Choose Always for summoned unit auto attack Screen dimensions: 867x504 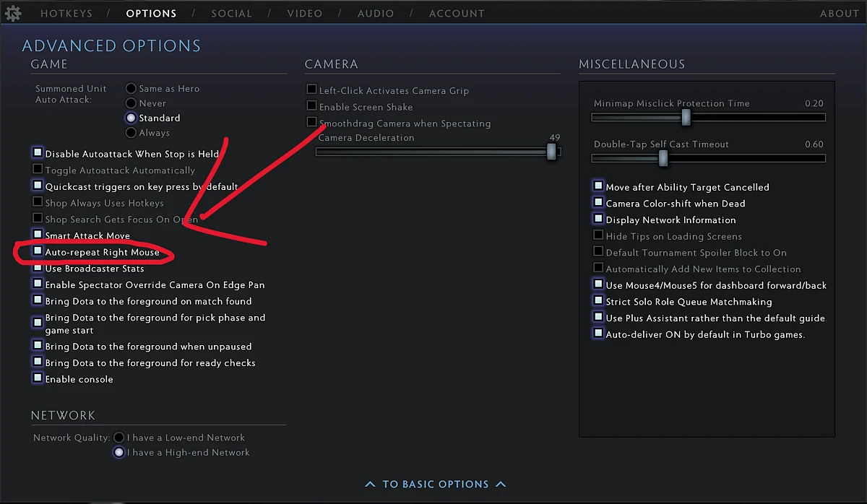click(x=131, y=133)
